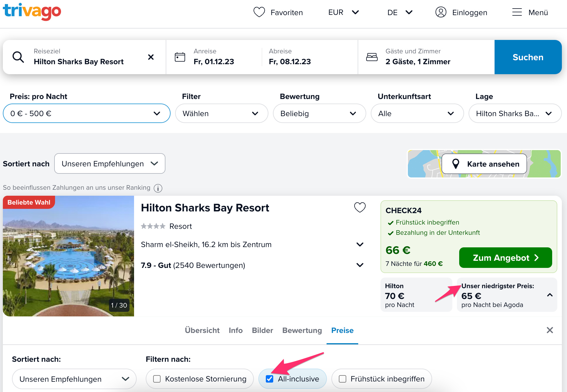Click the Suchen search button
This screenshot has height=392, width=567.
(x=528, y=57)
